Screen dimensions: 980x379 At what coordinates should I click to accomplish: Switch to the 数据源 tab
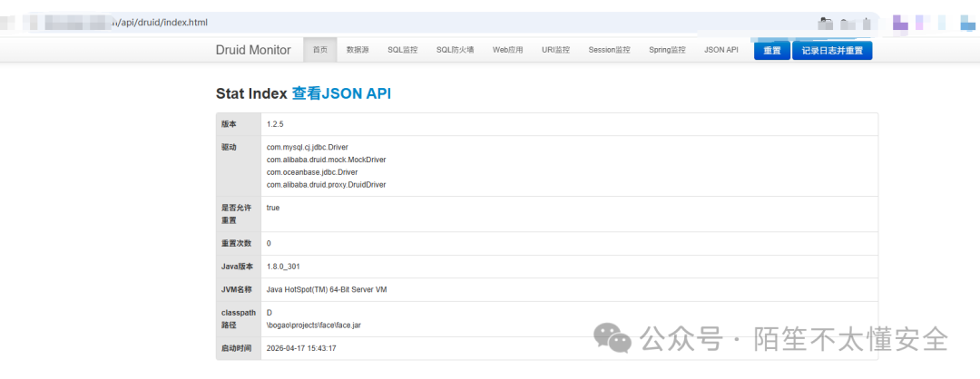click(x=358, y=50)
